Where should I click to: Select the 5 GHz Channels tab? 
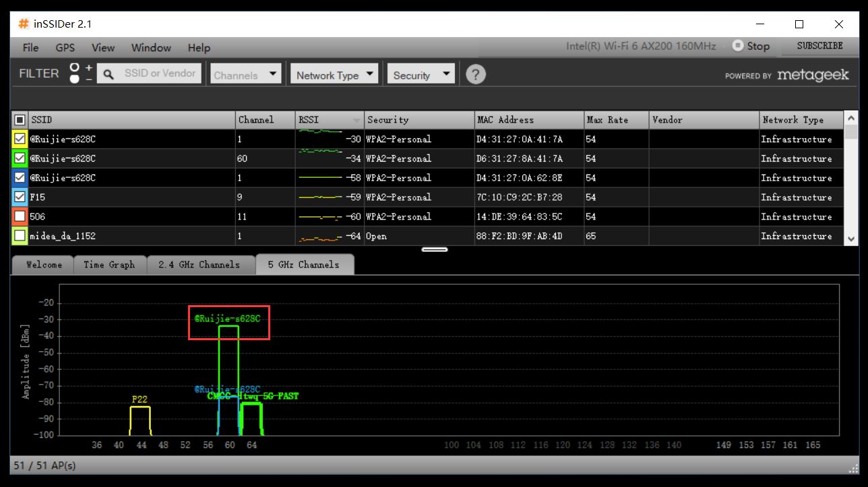point(304,265)
